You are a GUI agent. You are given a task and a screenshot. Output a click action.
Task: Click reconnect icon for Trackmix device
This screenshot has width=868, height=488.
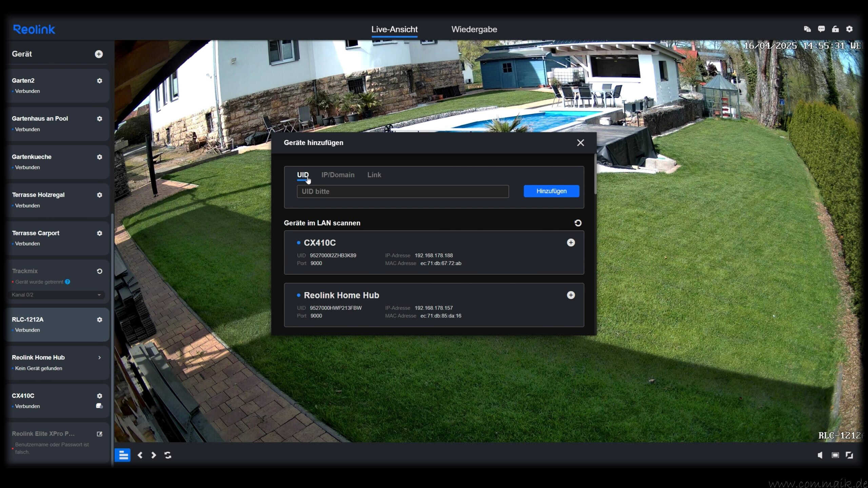[99, 271]
